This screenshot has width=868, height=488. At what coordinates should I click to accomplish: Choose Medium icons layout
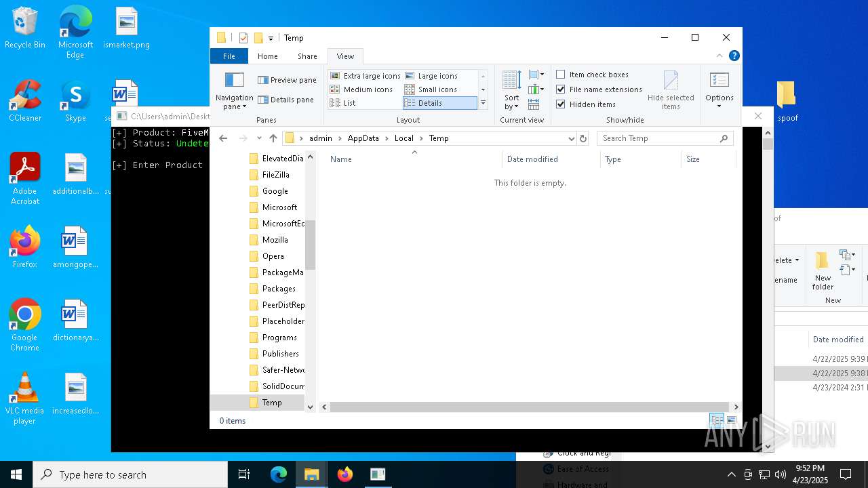[361, 89]
